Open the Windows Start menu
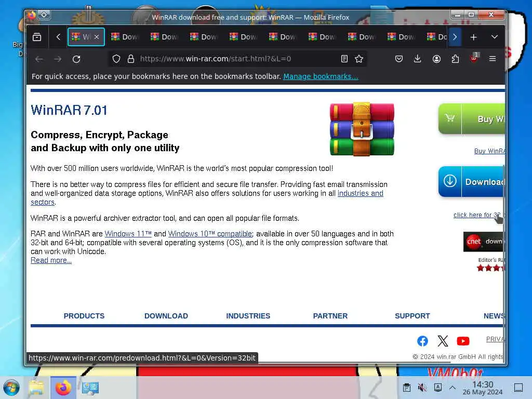This screenshot has height=399, width=532. click(x=11, y=388)
